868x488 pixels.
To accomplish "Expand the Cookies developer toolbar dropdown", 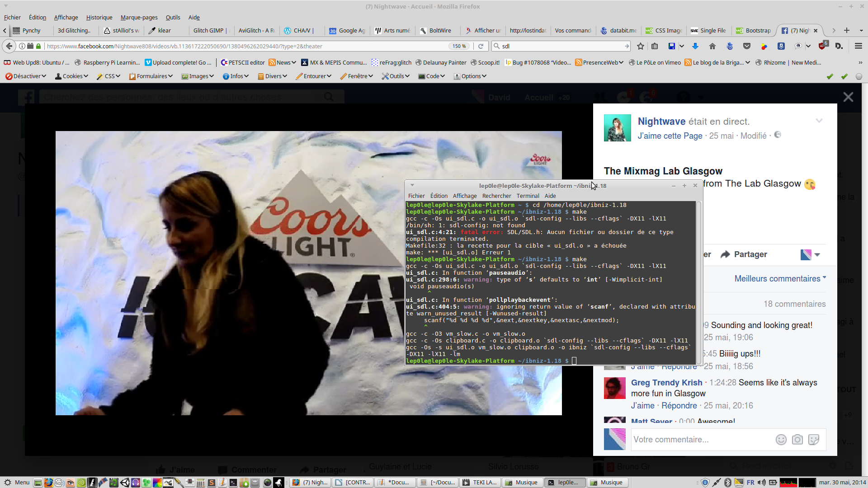I will [x=71, y=76].
